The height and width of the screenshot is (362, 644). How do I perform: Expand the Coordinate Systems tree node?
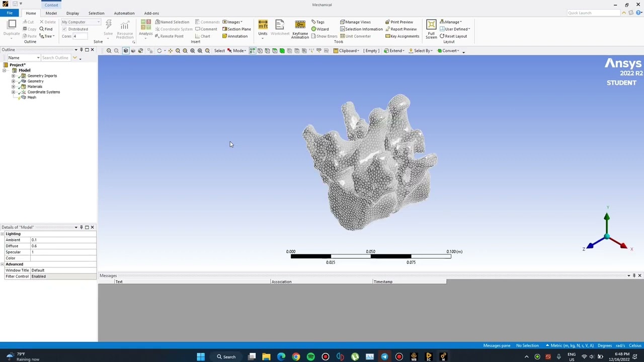[x=14, y=92]
